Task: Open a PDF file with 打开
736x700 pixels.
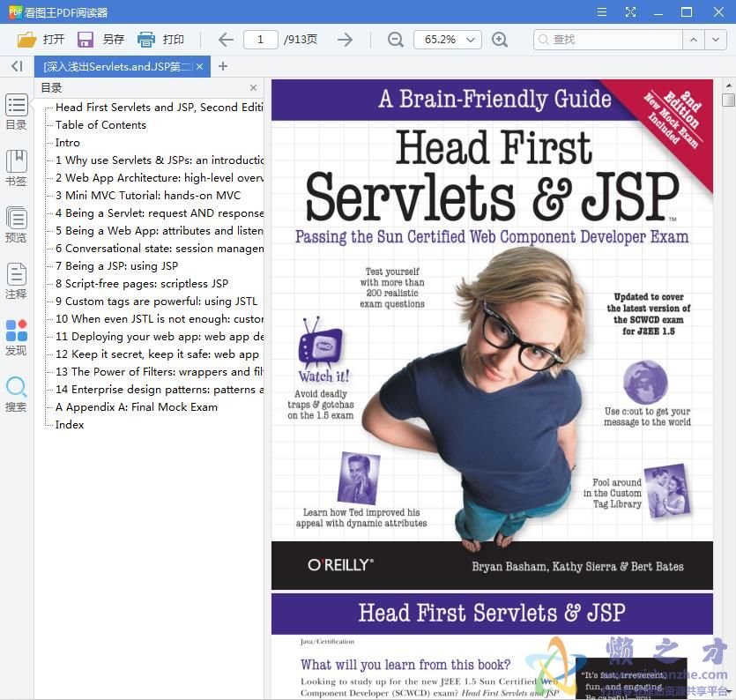Action: [41, 40]
